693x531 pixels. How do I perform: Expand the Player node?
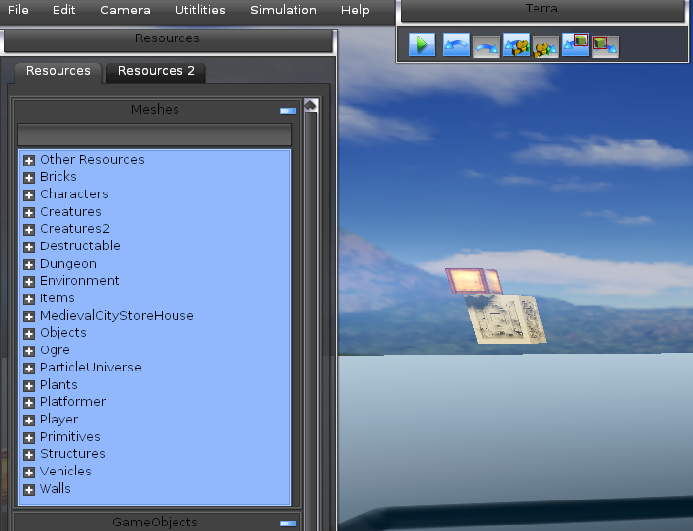click(x=29, y=420)
